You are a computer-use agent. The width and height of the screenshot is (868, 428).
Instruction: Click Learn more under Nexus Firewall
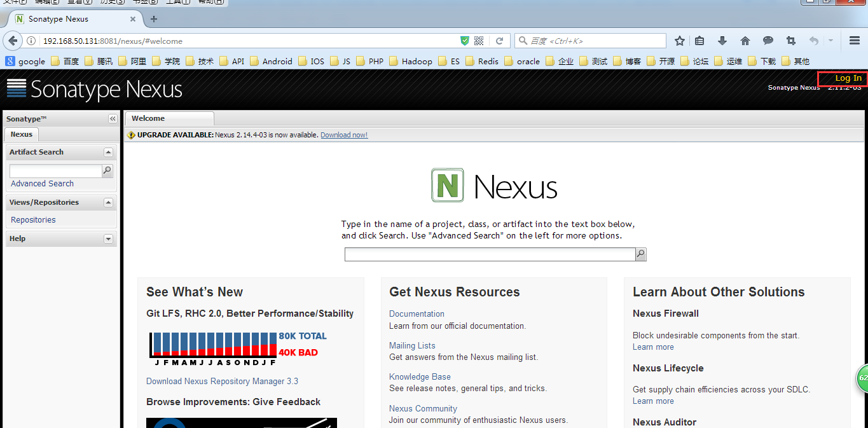pyautogui.click(x=653, y=347)
